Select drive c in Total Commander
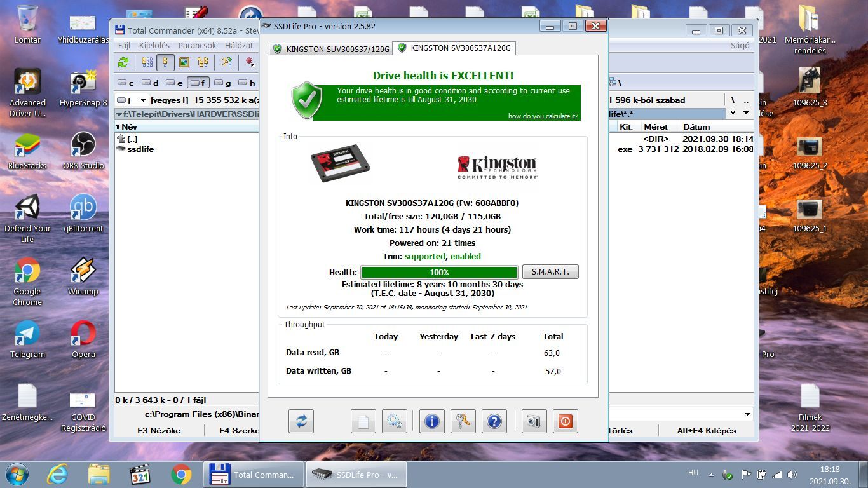This screenshot has width=868, height=488. click(126, 83)
